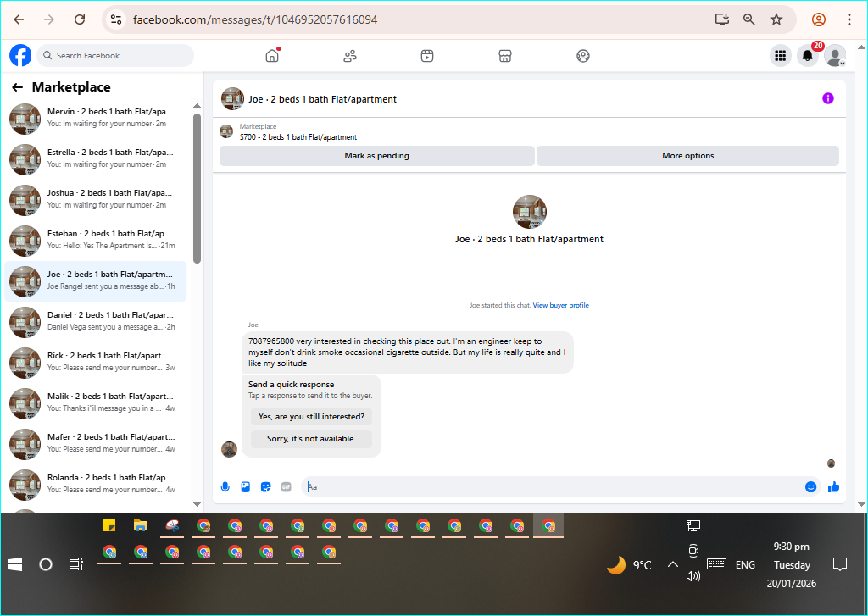Open the emoji picker

pos(811,487)
